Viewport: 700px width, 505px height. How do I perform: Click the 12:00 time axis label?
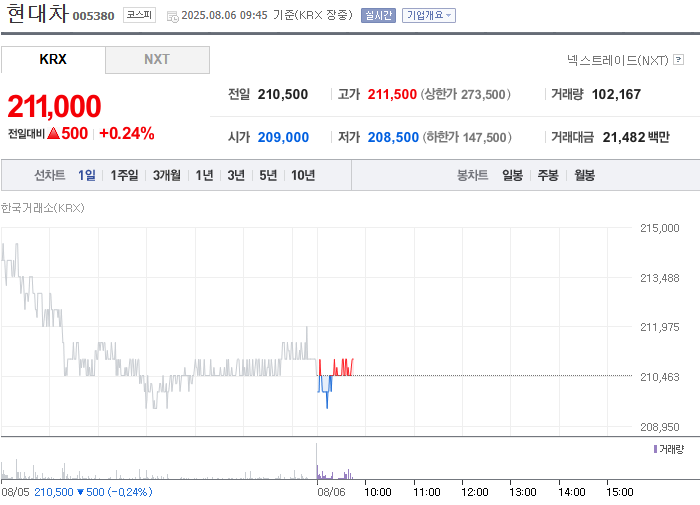click(x=475, y=492)
